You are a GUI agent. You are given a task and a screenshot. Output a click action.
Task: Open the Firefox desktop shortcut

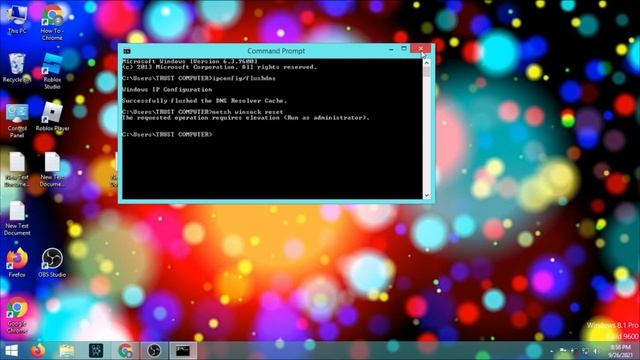(x=17, y=263)
